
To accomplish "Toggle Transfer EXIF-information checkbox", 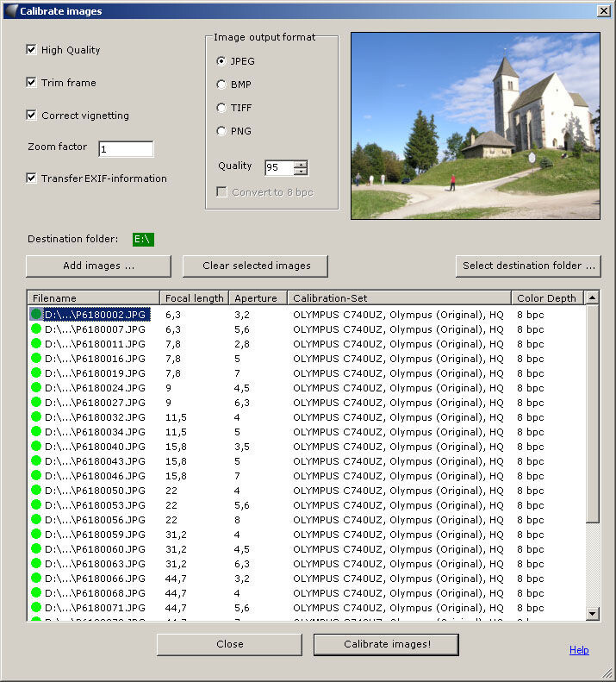I will [31, 178].
